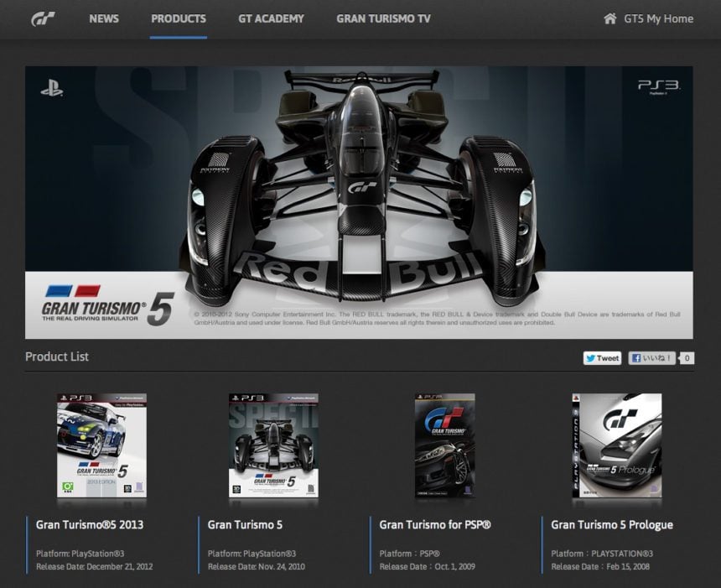The image size is (721, 588).
Task: Click the PS3 logo on the banner
Action: click(658, 86)
